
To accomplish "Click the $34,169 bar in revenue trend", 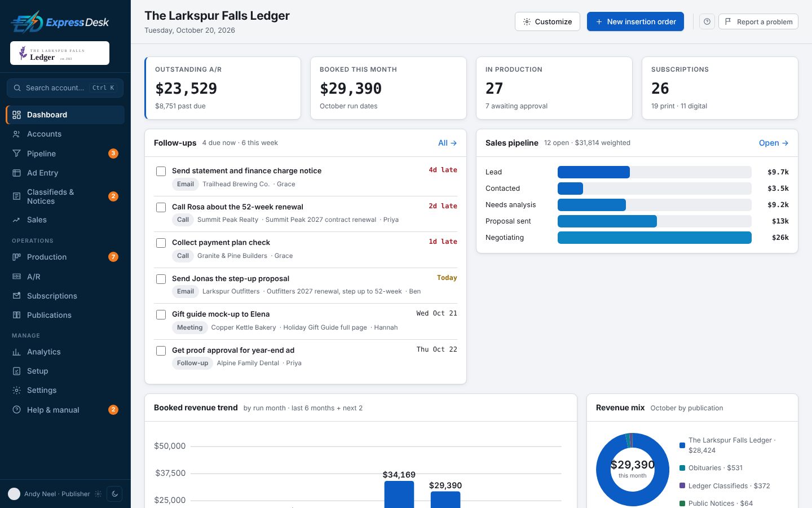I will (399, 494).
